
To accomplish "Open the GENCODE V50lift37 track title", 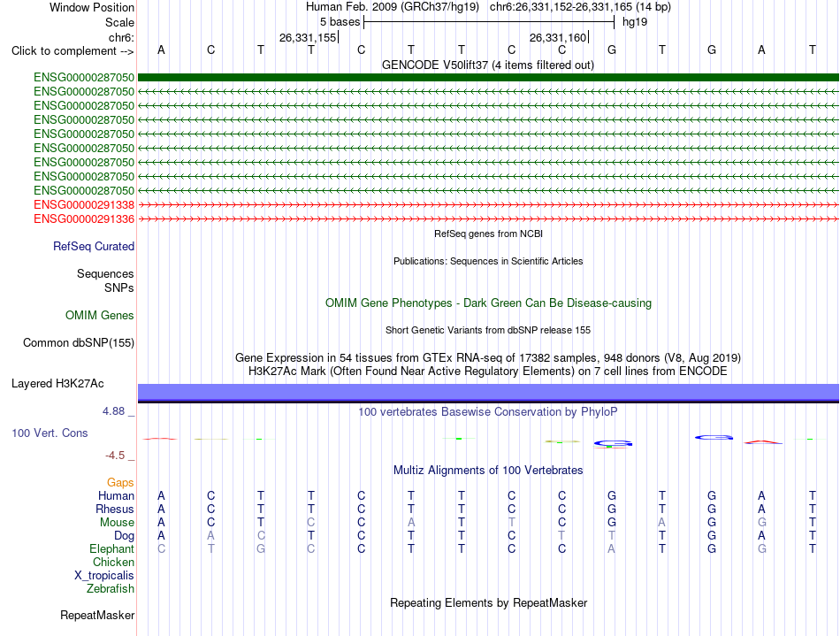I will pyautogui.click(x=488, y=65).
